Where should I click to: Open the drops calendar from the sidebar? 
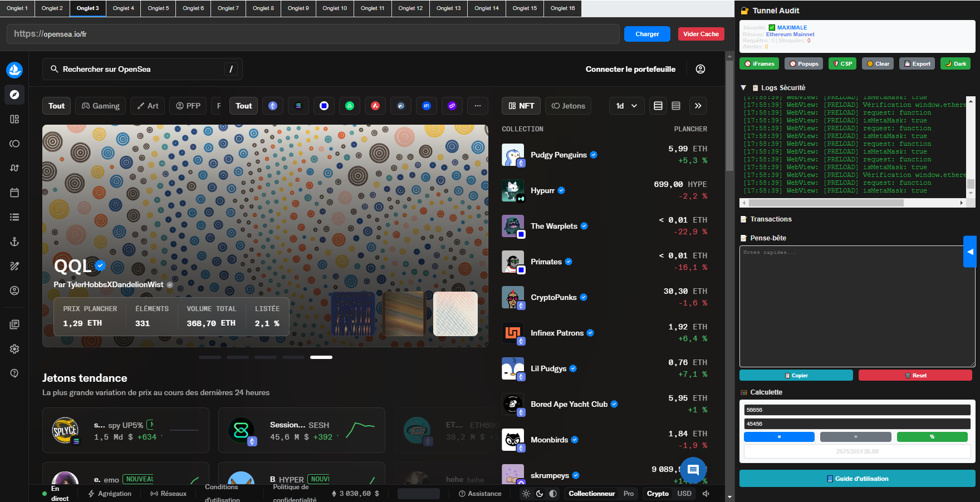[14, 193]
